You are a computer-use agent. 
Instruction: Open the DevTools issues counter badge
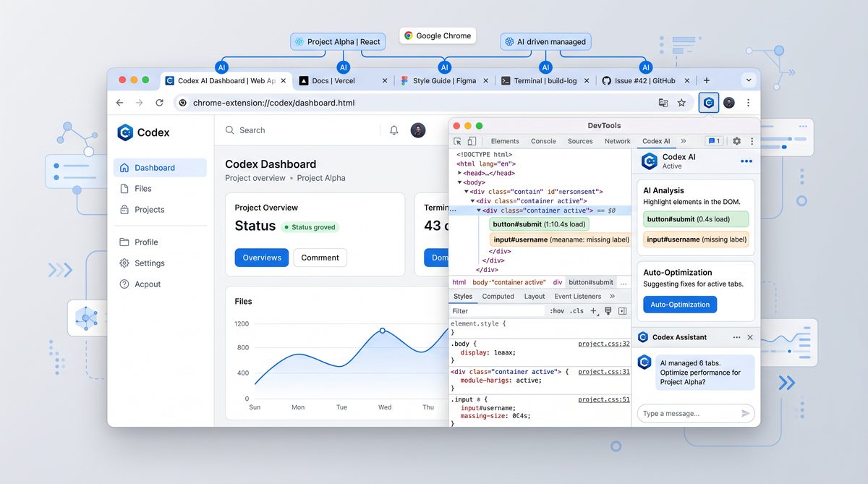pyautogui.click(x=714, y=142)
